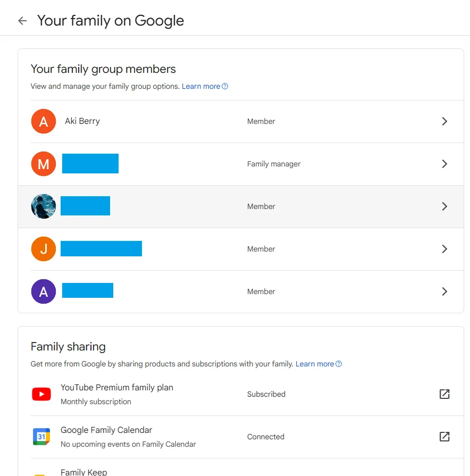Click the YouTube Premium icon

point(41,394)
